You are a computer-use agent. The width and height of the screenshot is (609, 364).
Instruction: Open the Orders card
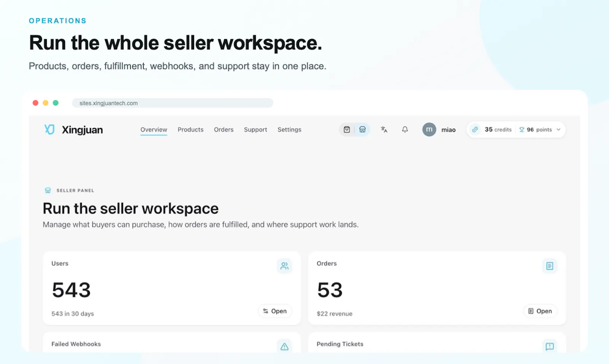[540, 311]
